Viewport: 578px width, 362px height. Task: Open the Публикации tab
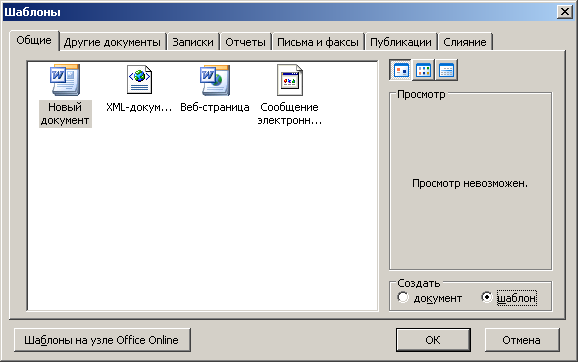click(x=401, y=42)
